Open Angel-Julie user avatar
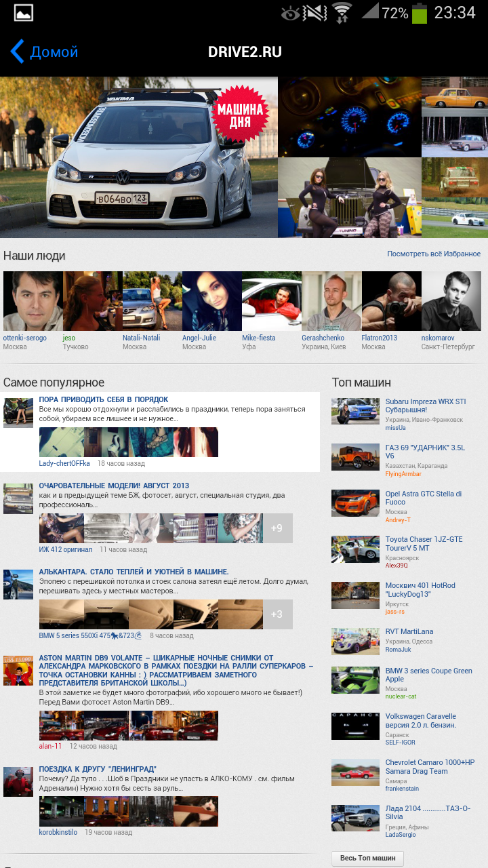 212,301
